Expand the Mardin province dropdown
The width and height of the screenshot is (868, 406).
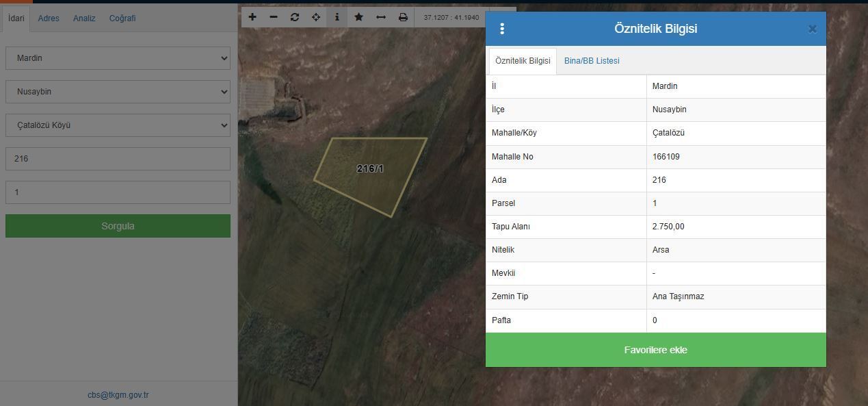click(118, 58)
